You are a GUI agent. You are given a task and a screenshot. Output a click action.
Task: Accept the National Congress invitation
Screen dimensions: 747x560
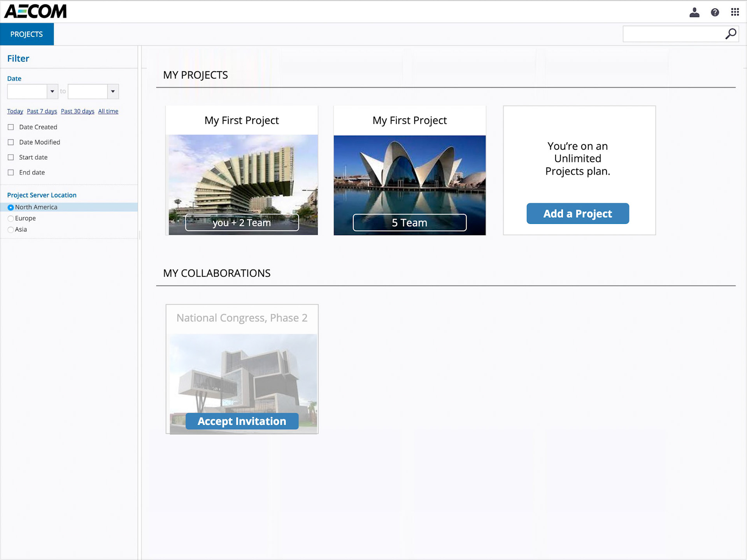242,421
